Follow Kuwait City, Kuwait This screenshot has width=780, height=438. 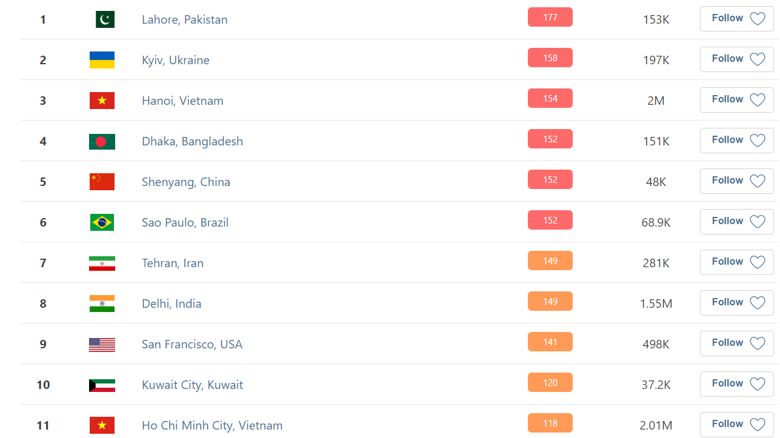(736, 383)
